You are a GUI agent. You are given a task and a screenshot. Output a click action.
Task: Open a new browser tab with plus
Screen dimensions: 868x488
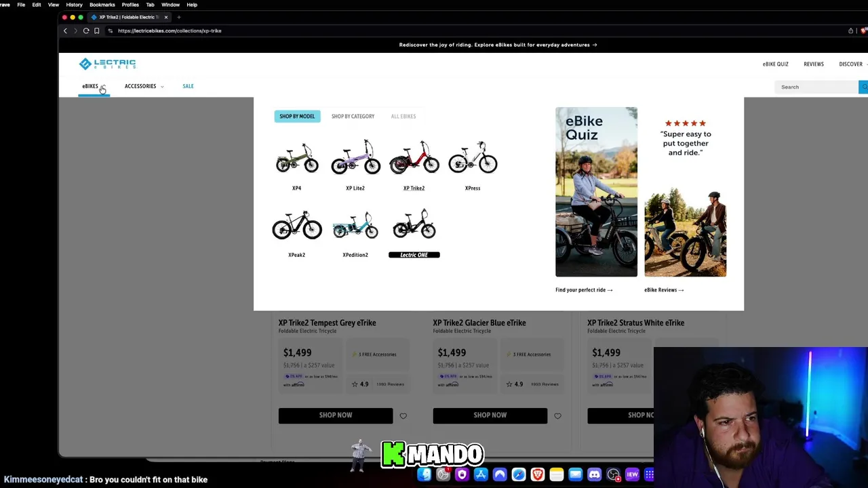179,17
